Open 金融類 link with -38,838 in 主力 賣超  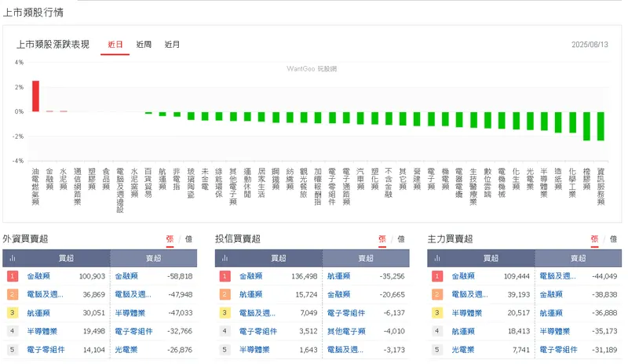point(551,294)
